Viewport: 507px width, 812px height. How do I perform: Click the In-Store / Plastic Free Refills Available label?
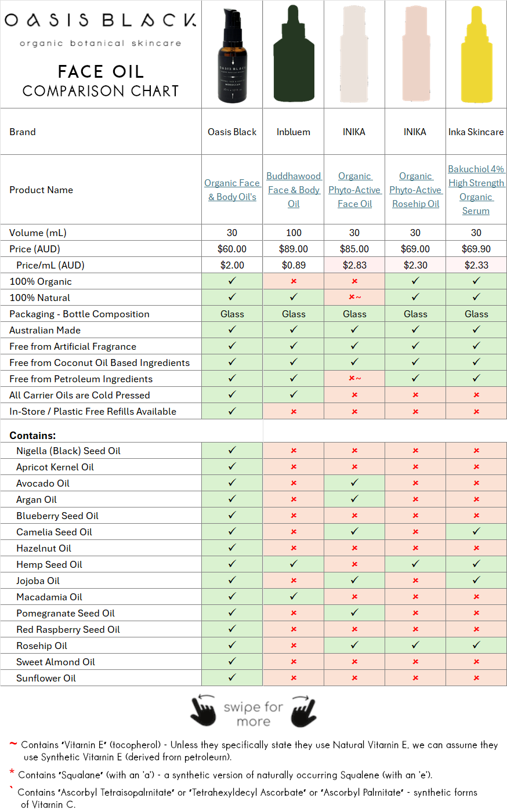93,411
